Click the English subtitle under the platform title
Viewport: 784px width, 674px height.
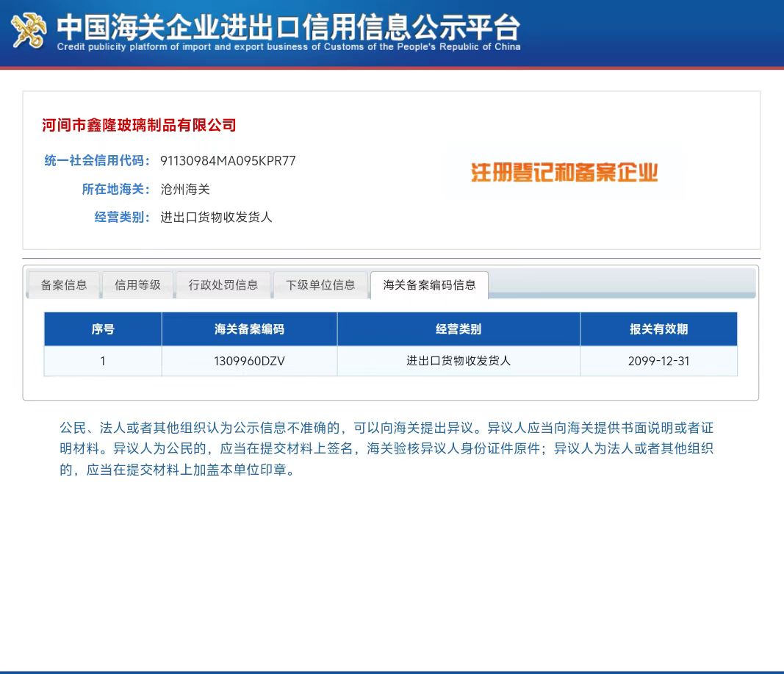tap(289, 47)
